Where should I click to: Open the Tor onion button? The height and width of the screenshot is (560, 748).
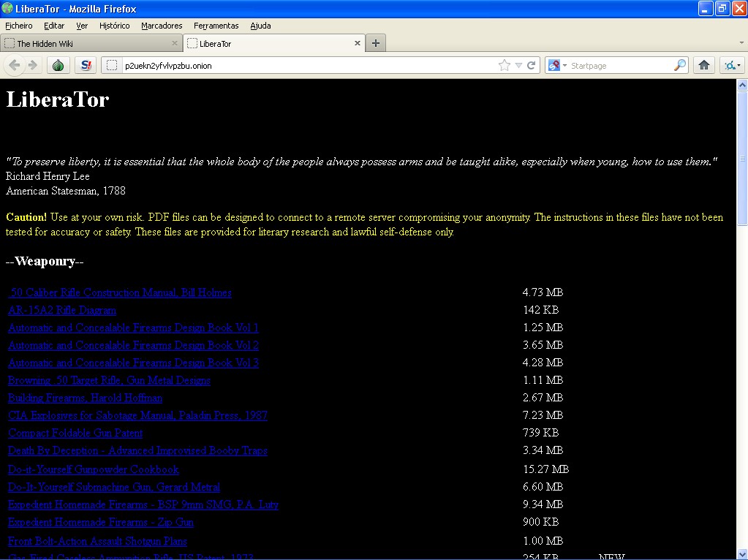[58, 65]
